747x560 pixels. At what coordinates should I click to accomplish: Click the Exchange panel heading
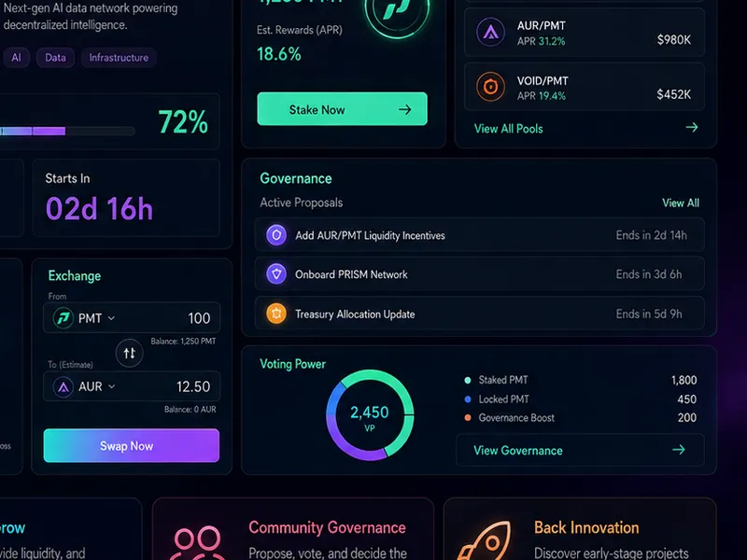coord(75,275)
